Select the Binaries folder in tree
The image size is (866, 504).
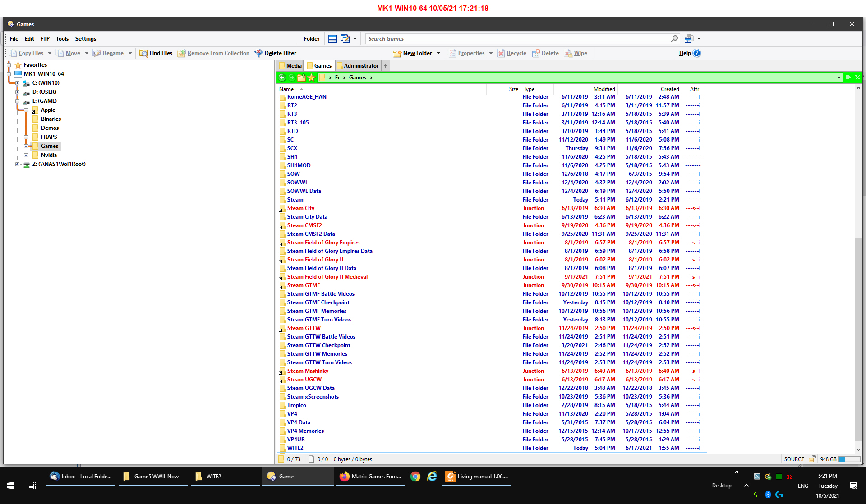coord(51,119)
